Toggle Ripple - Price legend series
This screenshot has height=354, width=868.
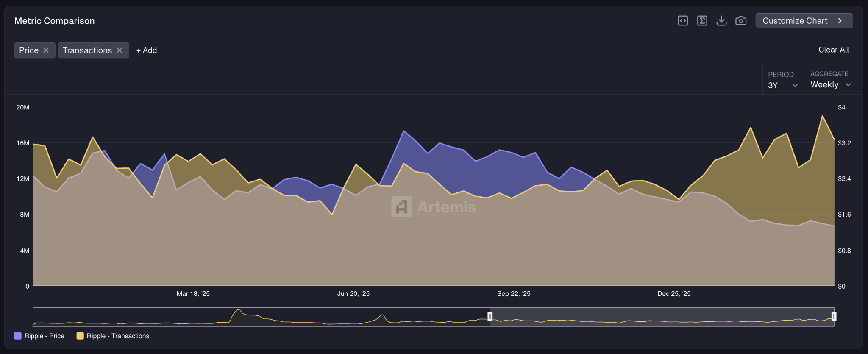click(x=39, y=336)
